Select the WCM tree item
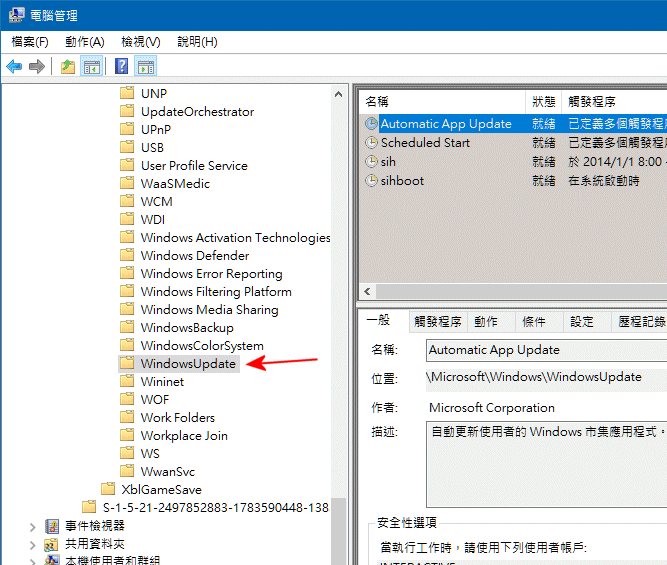 [x=157, y=201]
